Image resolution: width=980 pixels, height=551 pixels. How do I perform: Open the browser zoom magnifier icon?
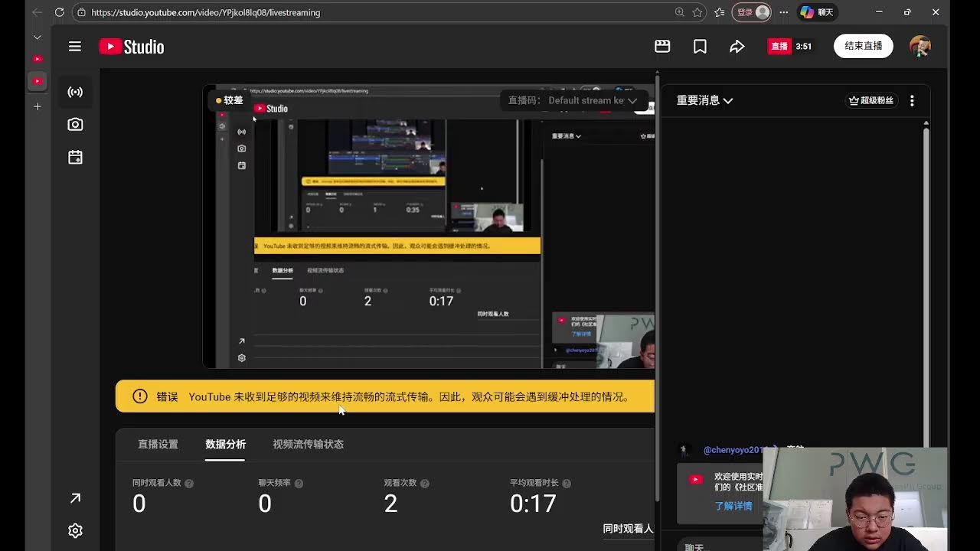680,12
